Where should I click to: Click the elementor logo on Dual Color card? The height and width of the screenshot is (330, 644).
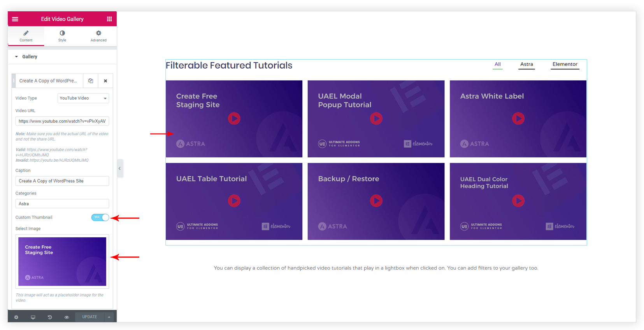click(560, 226)
